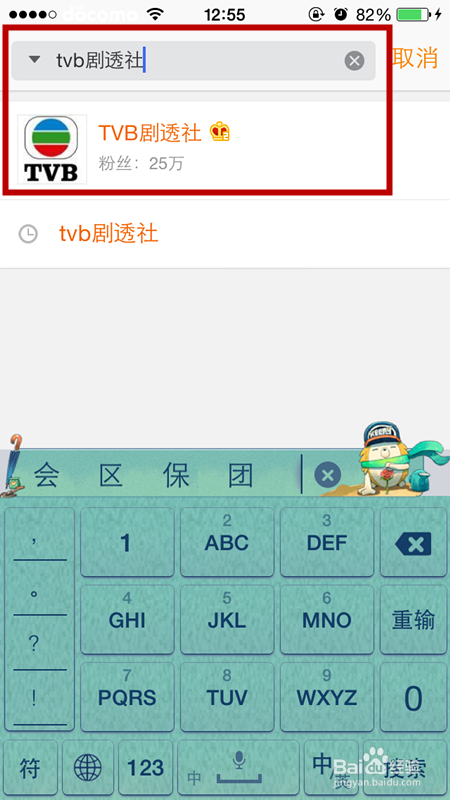Tap the microphone space key
The image size is (450, 800).
[238, 767]
